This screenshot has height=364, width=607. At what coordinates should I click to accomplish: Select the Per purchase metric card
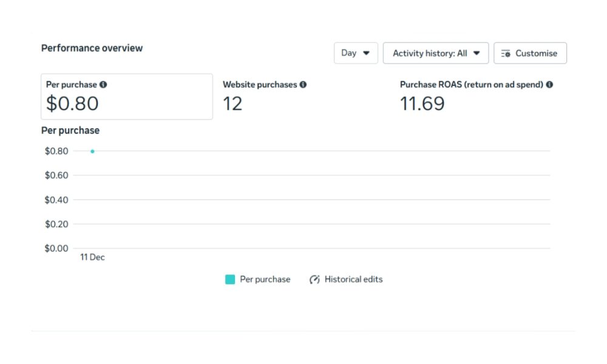pos(126,97)
